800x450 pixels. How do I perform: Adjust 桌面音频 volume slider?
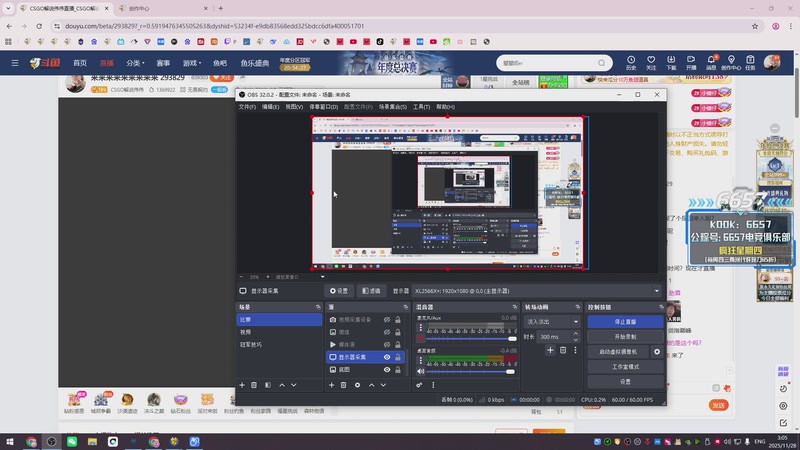(x=471, y=371)
